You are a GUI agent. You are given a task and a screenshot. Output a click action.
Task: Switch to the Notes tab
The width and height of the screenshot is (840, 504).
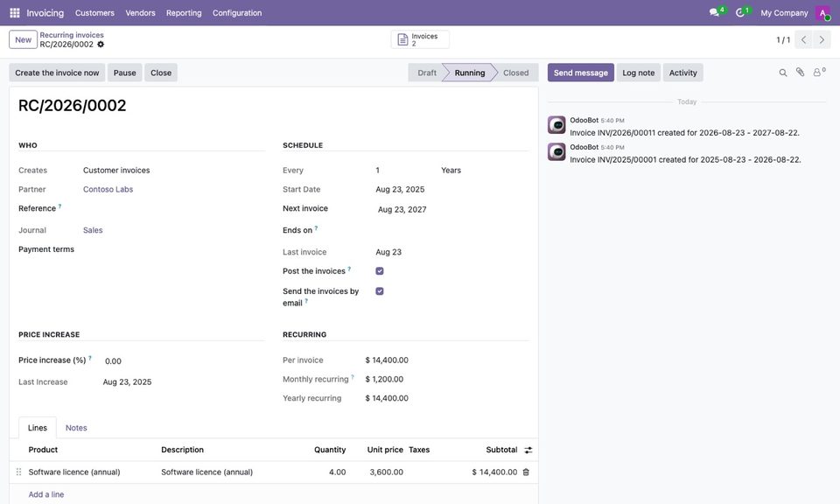[x=76, y=428]
